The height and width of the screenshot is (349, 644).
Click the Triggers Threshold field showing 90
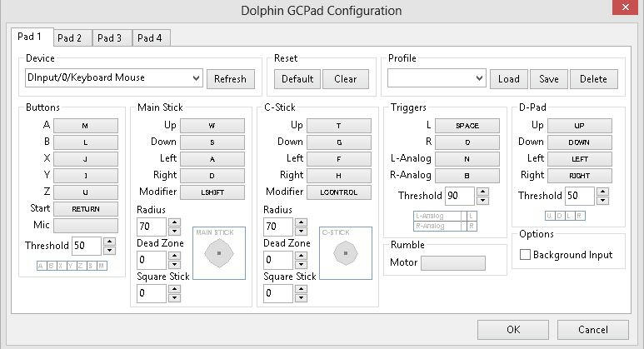pyautogui.click(x=460, y=196)
